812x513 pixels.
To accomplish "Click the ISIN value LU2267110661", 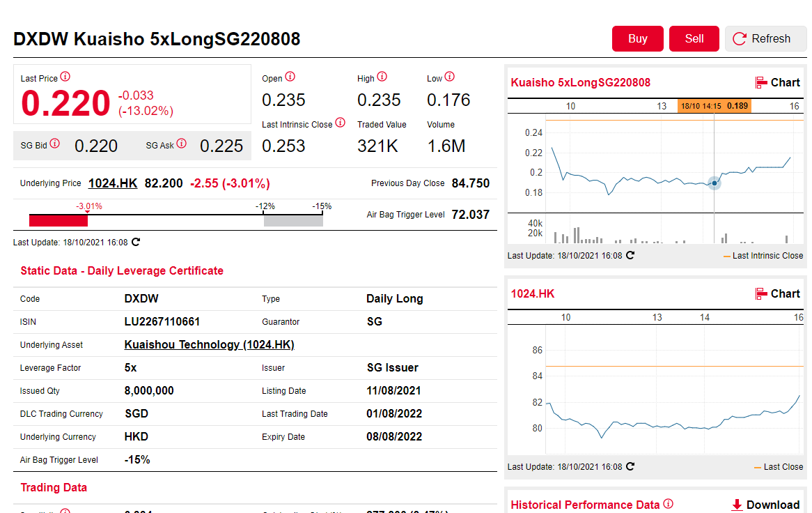I will pyautogui.click(x=162, y=322).
